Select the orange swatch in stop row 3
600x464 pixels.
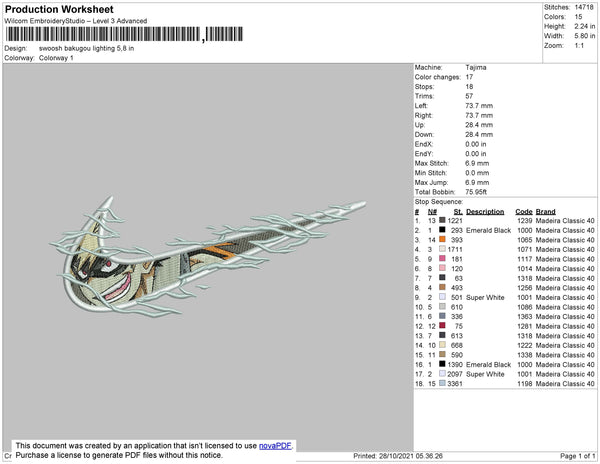[x=442, y=239]
